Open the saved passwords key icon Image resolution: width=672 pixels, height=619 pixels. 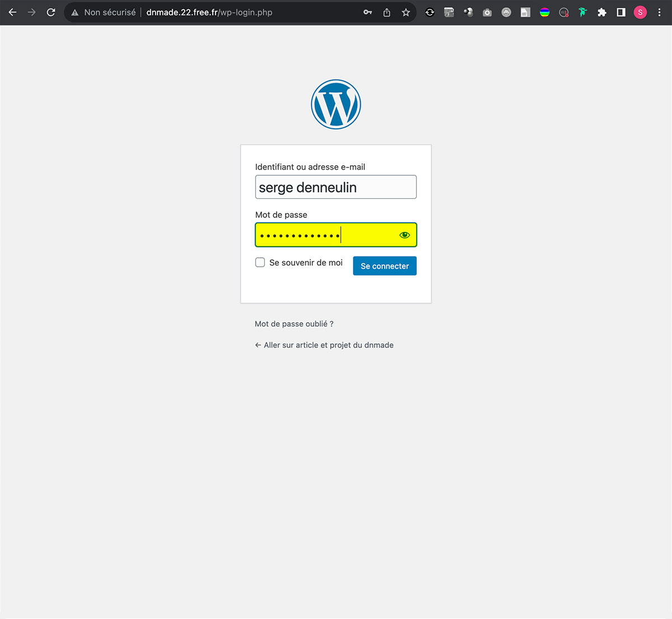tap(367, 12)
